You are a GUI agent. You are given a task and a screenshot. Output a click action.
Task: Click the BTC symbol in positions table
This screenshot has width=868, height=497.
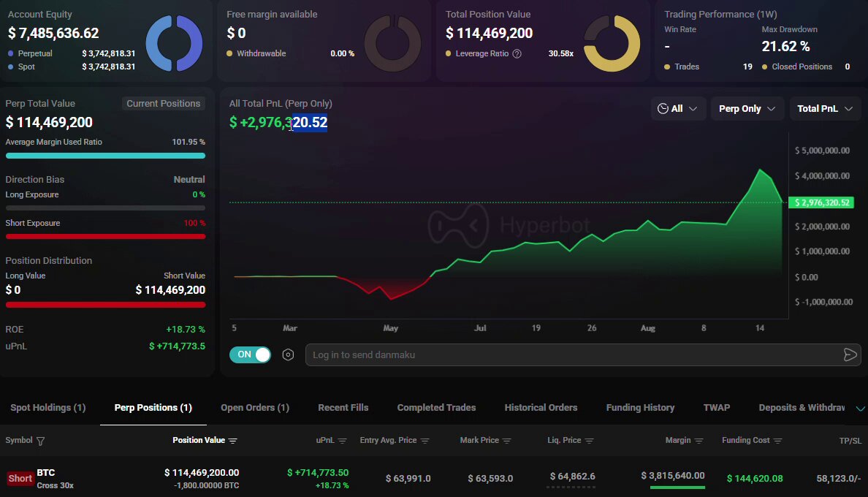point(46,473)
